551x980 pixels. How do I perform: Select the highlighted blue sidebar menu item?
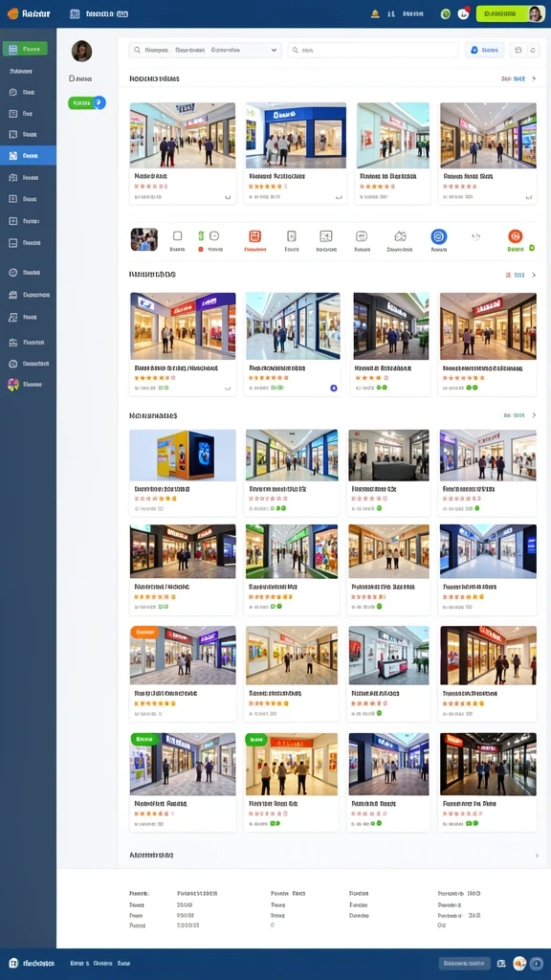pyautogui.click(x=28, y=156)
